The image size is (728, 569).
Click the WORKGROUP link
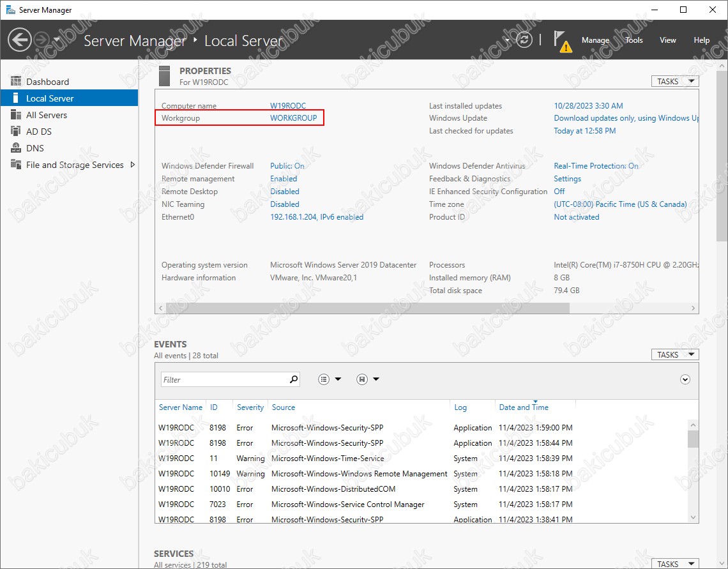coord(293,118)
